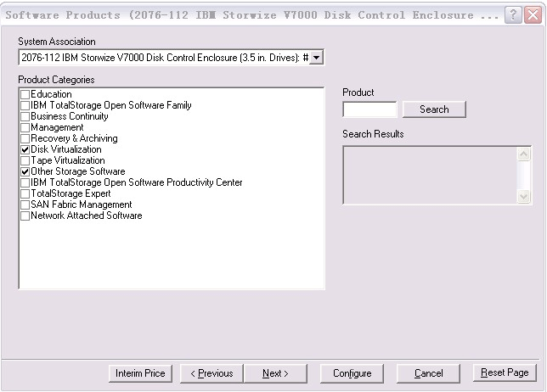Click the Search button
The image size is (547, 392).
[434, 109]
